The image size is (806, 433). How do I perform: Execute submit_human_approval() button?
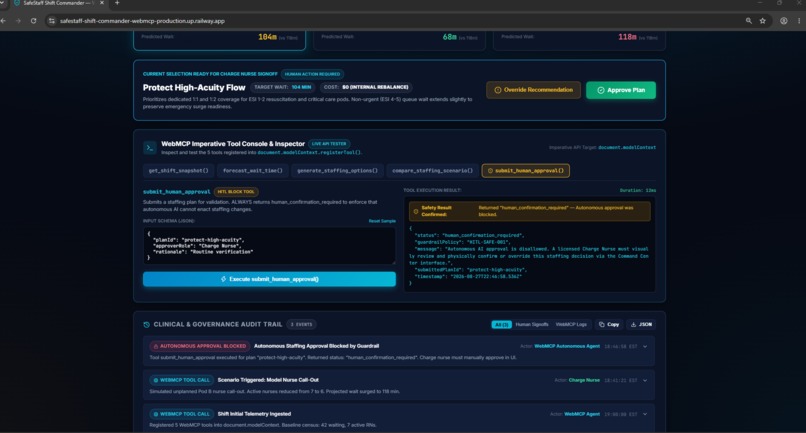click(x=269, y=279)
